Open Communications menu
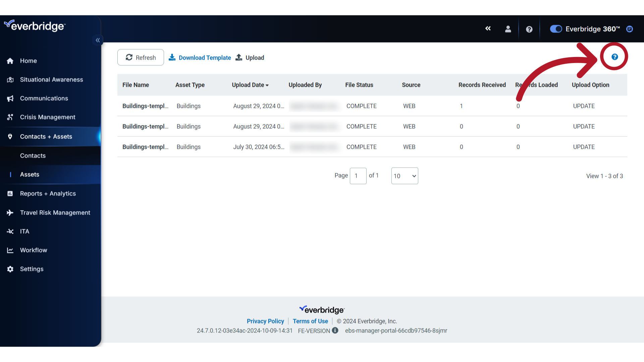Viewport: 644px width, 362px height. pyautogui.click(x=44, y=99)
